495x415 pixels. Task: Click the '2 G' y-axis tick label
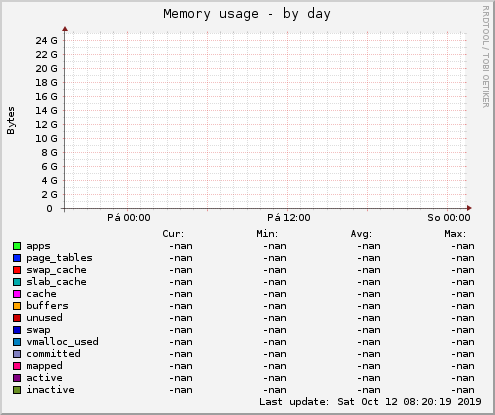pyautogui.click(x=49, y=195)
